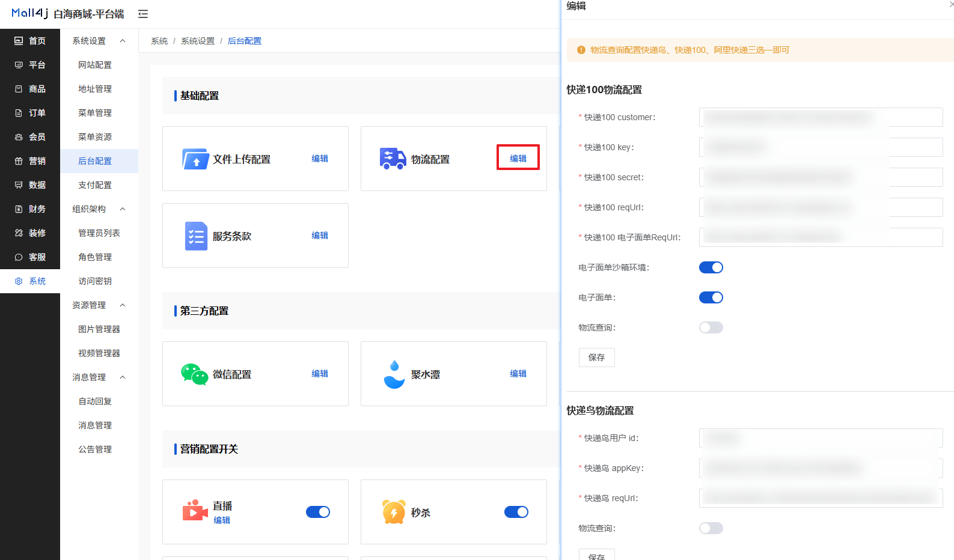Select 支付配置 submenu item
Screen dimensions: 954x560
pyautogui.click(x=99, y=185)
